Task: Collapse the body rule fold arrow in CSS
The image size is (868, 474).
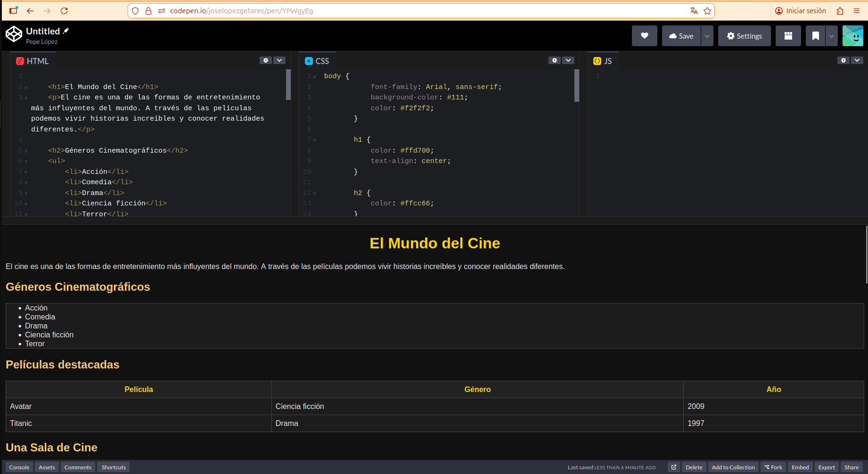Action: coord(315,77)
